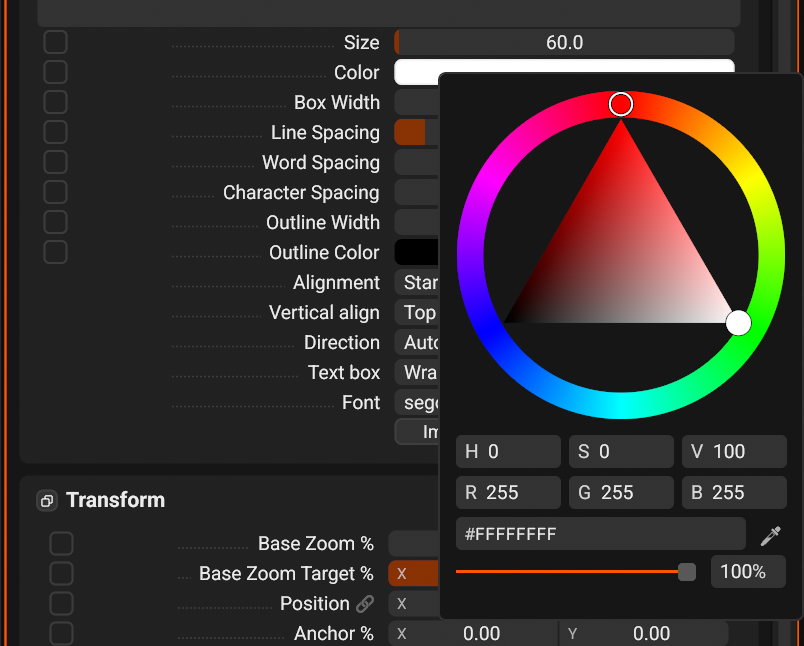Check the Word Spacing keyframe box
This screenshot has width=804, height=646.
[55, 162]
